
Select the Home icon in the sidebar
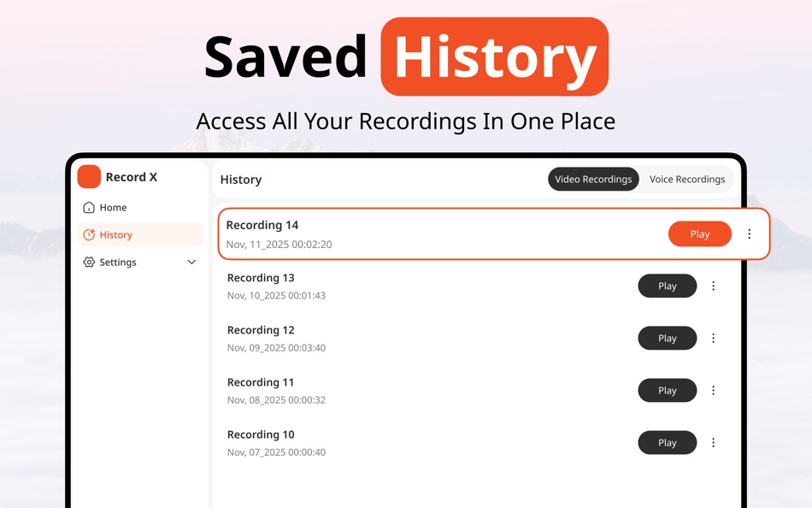tap(89, 207)
